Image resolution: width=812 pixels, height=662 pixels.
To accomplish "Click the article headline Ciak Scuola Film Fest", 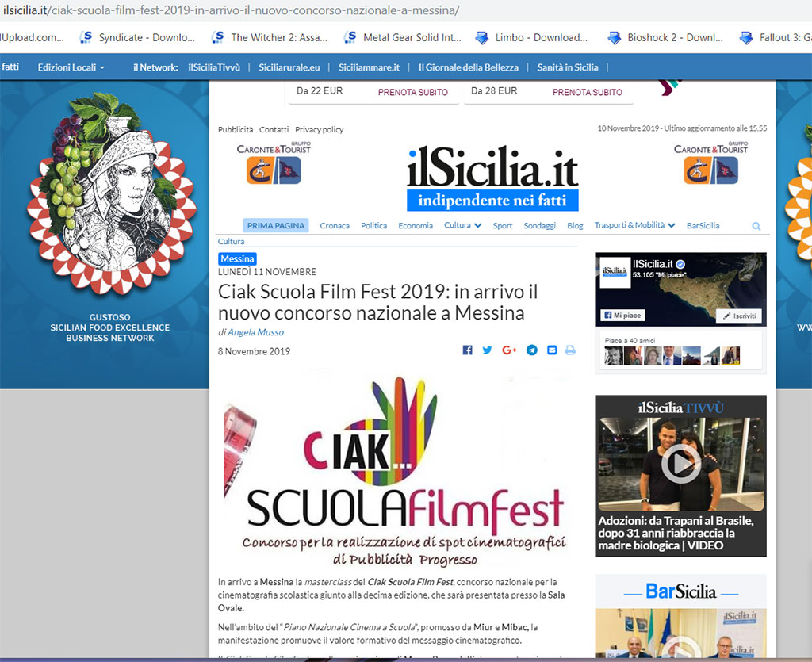I will click(377, 302).
